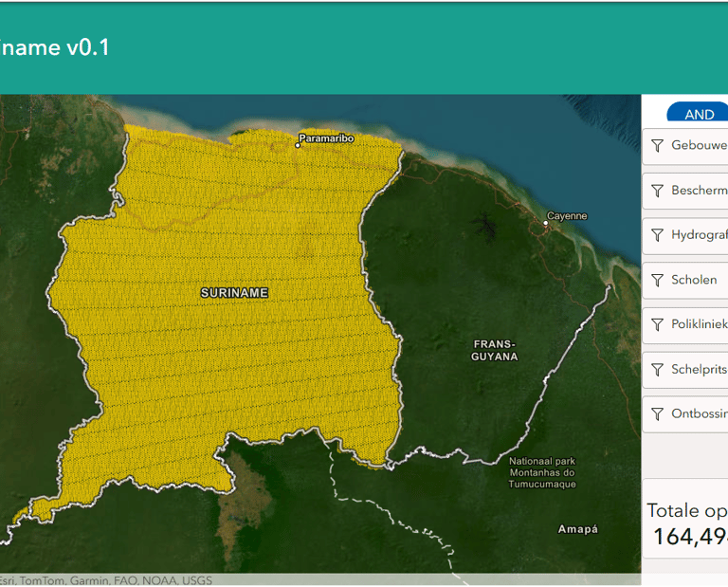Click the filter icon next to Gebouwen
Image resolution: width=728 pixels, height=587 pixels.
click(x=657, y=146)
